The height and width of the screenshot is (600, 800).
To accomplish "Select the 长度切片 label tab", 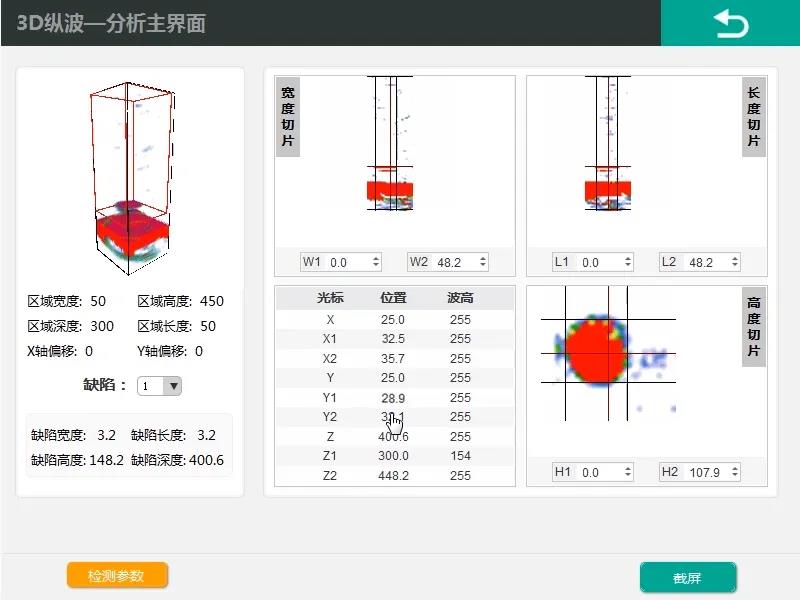I will point(754,117).
